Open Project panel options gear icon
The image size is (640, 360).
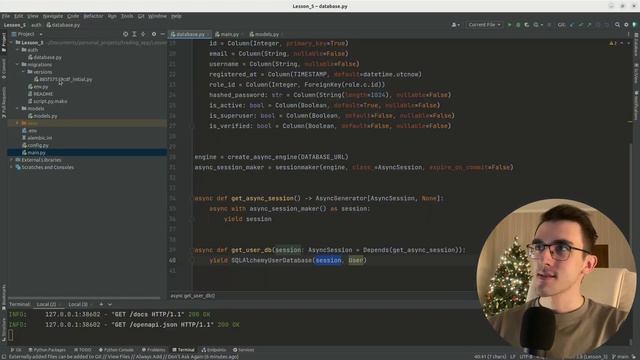click(x=154, y=34)
